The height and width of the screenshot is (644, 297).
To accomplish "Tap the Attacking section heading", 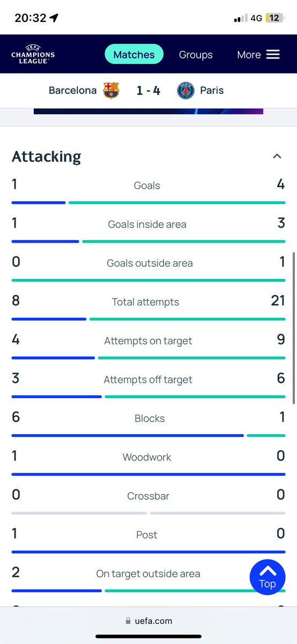I will coord(47,157).
